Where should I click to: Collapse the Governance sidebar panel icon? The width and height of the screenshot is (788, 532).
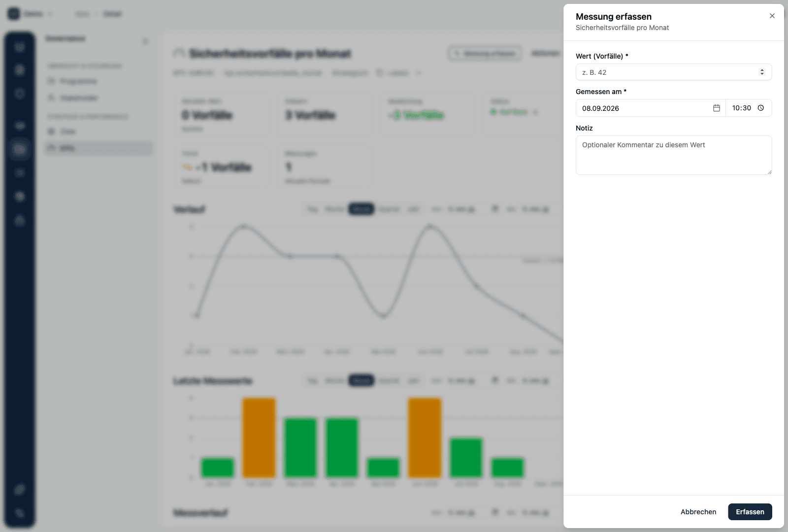point(145,41)
